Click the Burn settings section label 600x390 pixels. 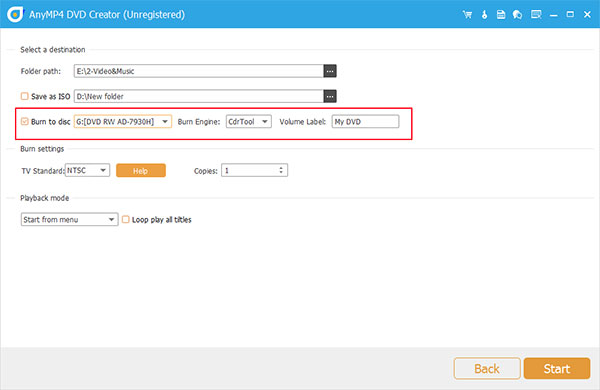(42, 149)
